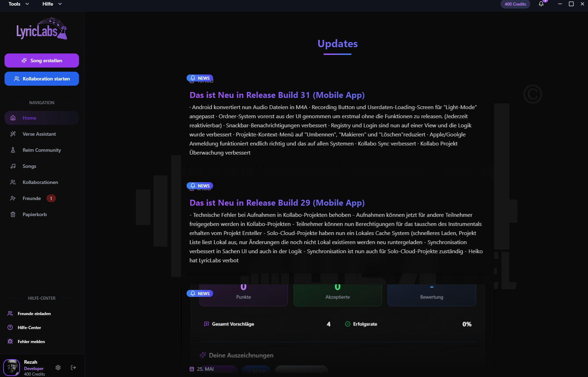Open the Reim Community section
The image size is (588, 377).
point(42,150)
